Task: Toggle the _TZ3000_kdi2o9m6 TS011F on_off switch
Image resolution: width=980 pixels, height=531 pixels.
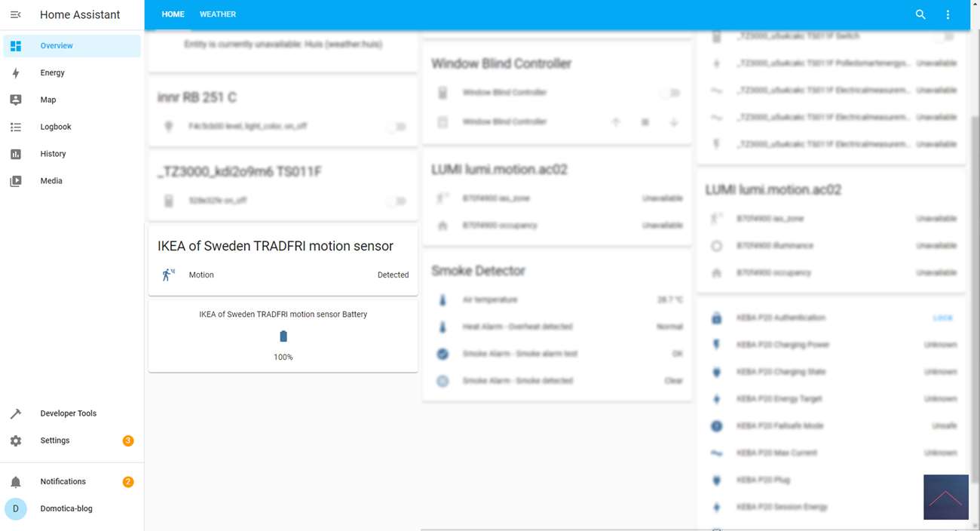Action: click(397, 201)
